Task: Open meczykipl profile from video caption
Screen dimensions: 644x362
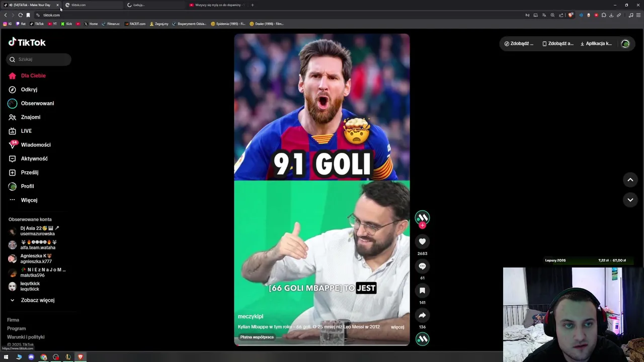Action: click(251, 316)
